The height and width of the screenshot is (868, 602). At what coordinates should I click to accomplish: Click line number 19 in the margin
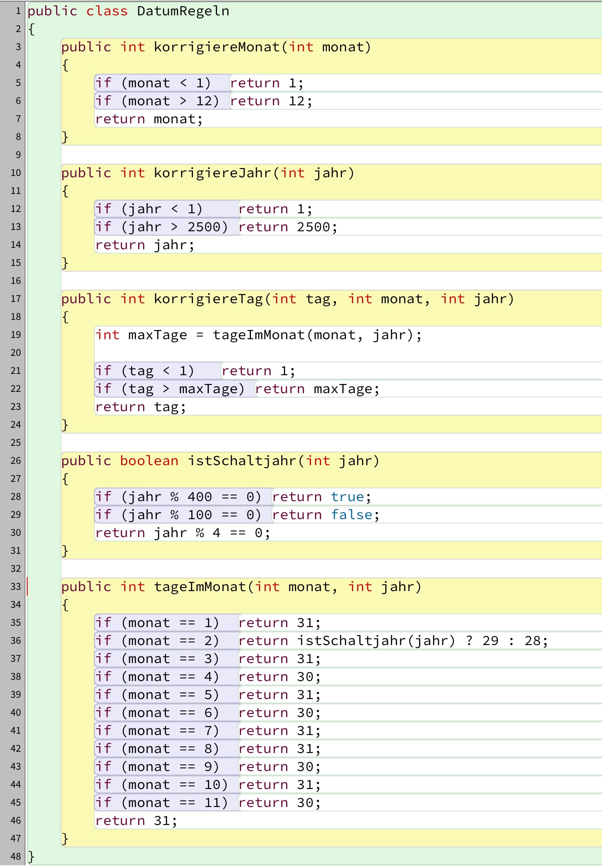(x=16, y=335)
